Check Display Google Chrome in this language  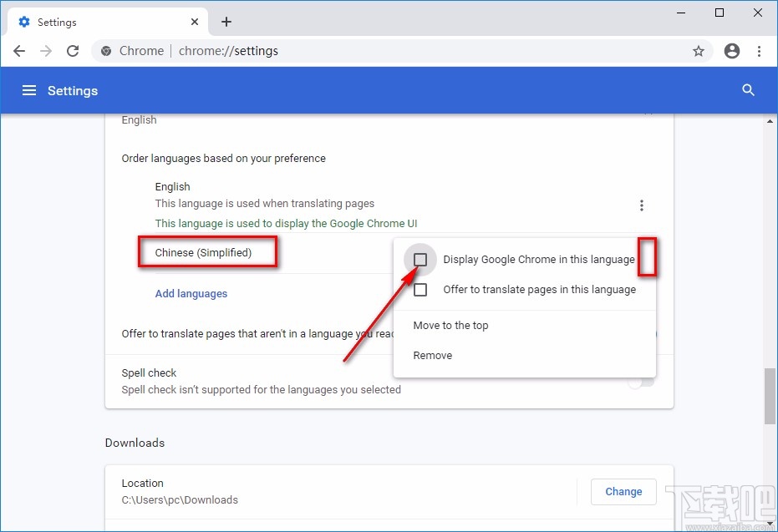coord(420,259)
